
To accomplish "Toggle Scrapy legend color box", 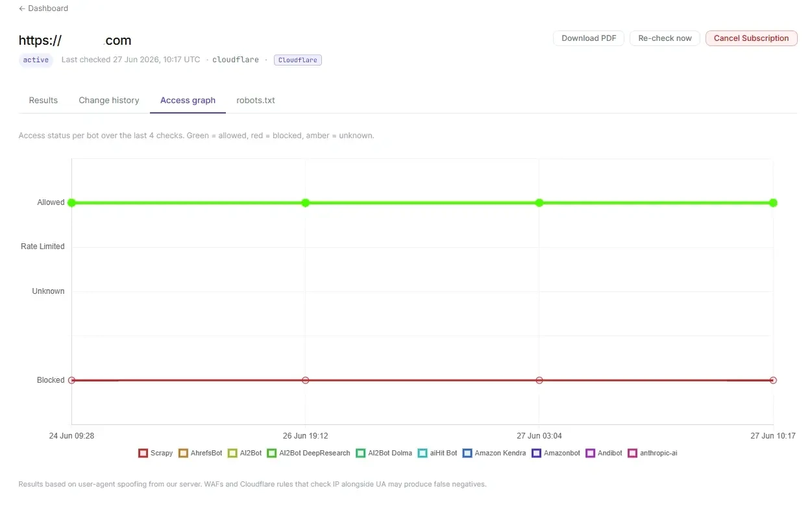I will pyautogui.click(x=143, y=453).
